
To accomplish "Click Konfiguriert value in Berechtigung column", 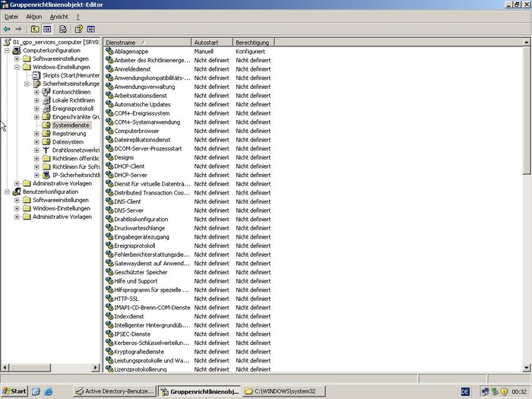I will click(250, 51).
